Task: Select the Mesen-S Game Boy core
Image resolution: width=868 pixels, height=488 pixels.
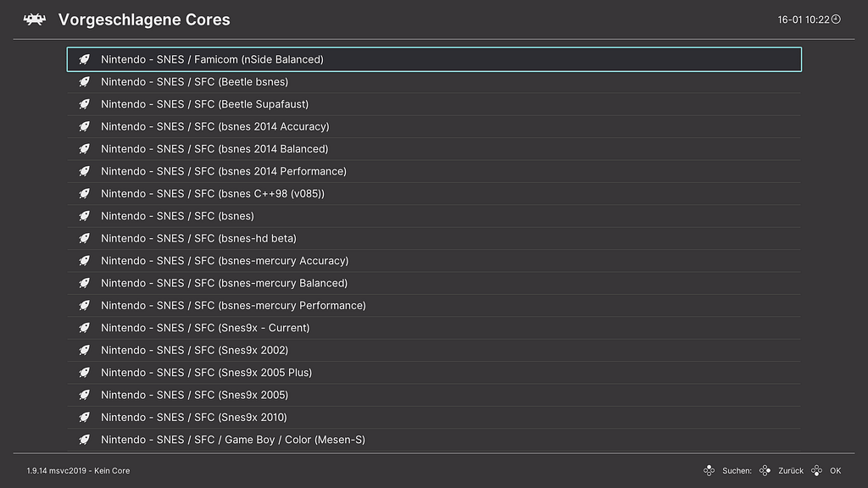Action: point(232,440)
